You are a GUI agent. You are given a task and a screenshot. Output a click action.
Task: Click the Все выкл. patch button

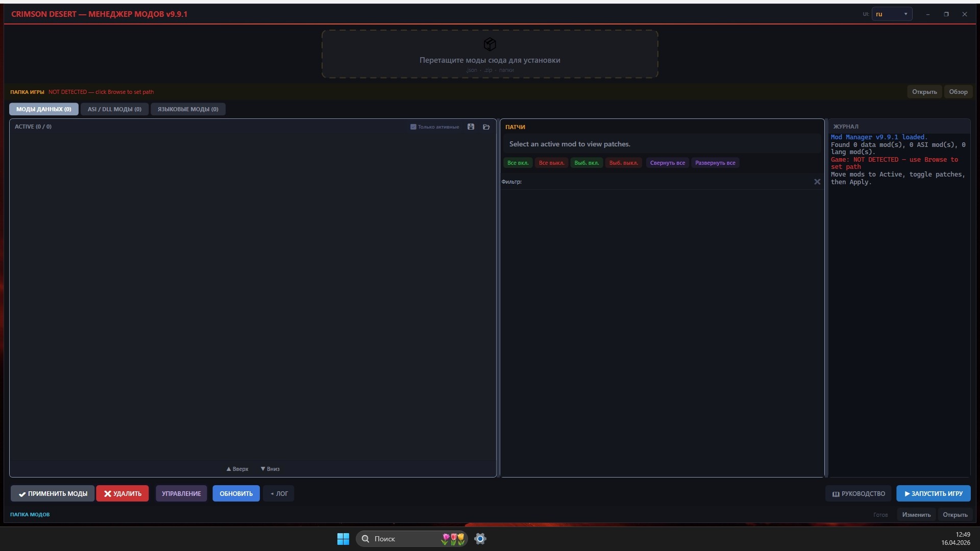point(552,163)
